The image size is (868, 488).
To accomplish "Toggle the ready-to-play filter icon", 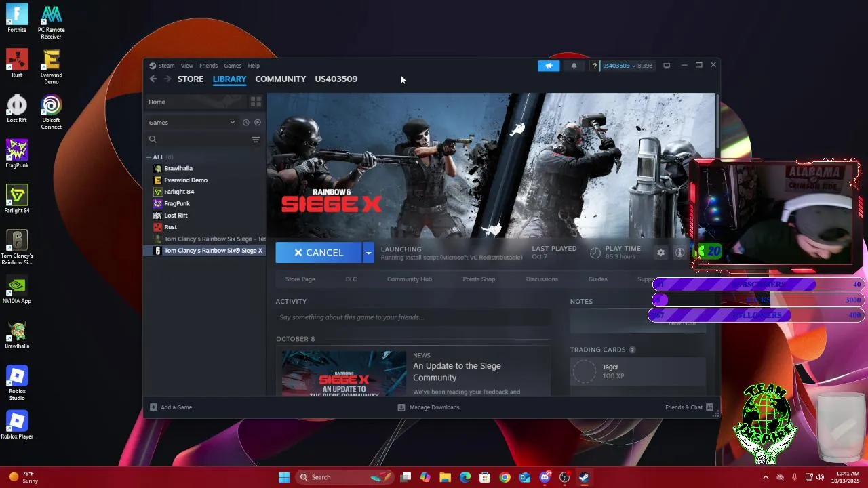I will (x=257, y=123).
